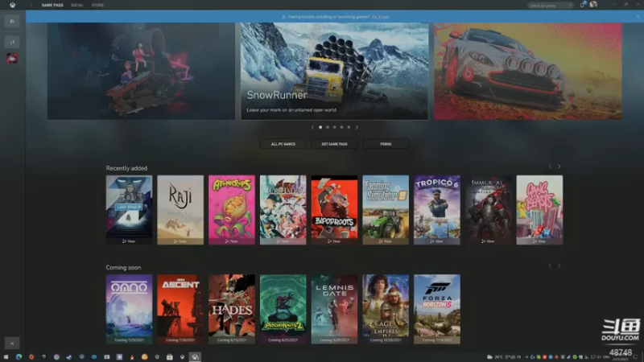
Task: Open the Raji game tile
Action: click(x=180, y=210)
